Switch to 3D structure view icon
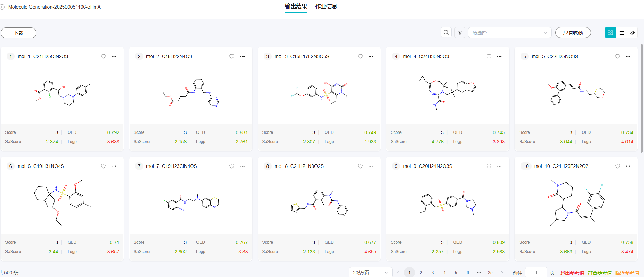Image resolution: width=644 pixels, height=277 pixels. click(x=632, y=33)
